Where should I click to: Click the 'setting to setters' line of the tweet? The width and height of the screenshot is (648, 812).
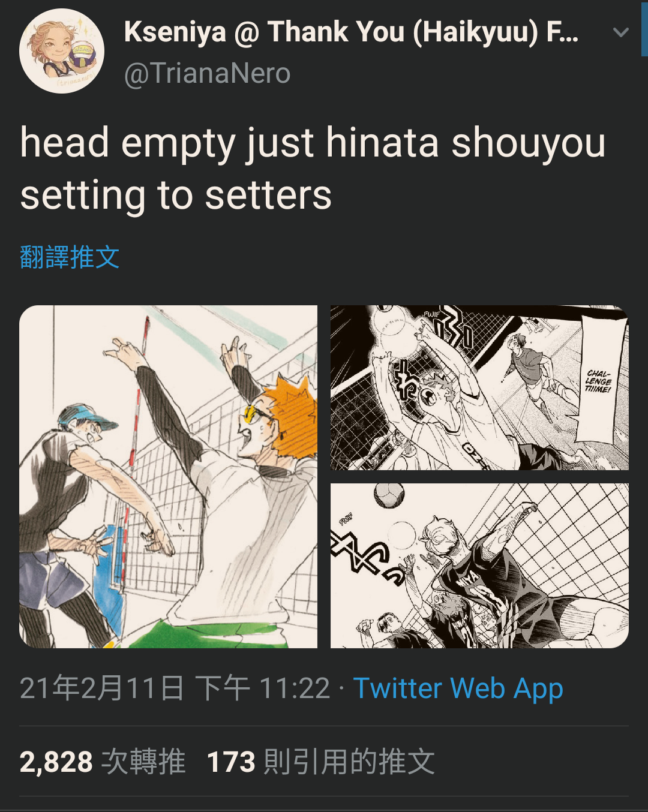(x=176, y=196)
